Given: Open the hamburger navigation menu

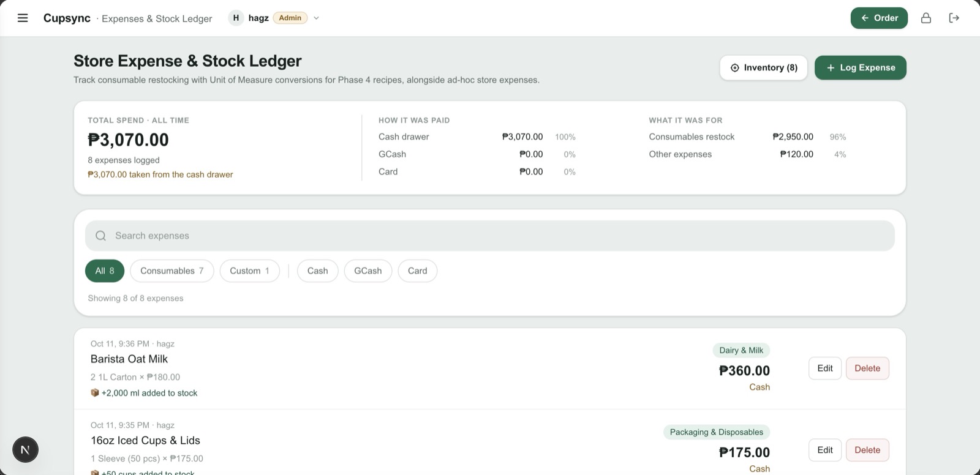Looking at the screenshot, I should point(23,18).
